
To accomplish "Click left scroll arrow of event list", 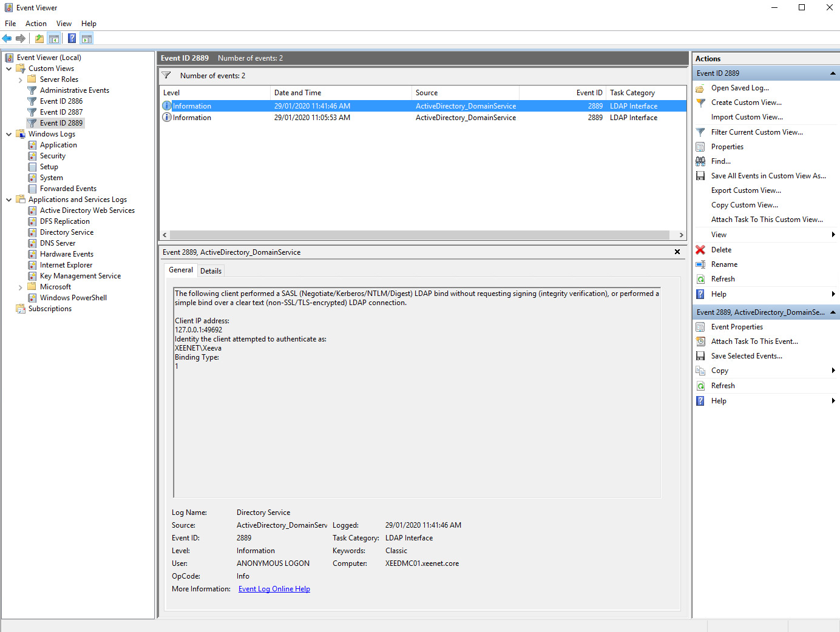I will tap(164, 235).
